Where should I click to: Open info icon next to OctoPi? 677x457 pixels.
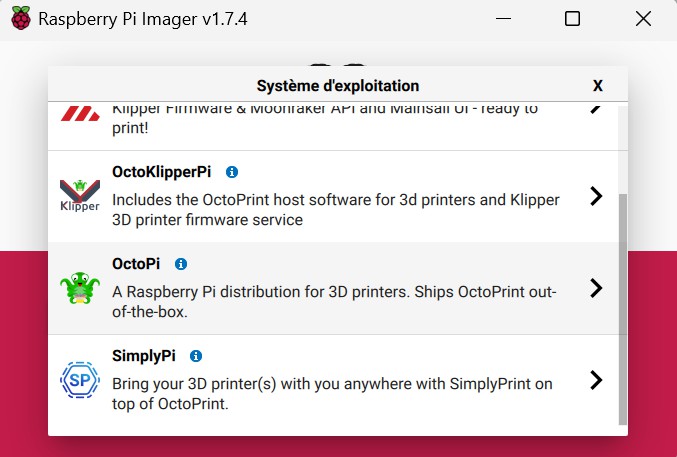coord(181,264)
